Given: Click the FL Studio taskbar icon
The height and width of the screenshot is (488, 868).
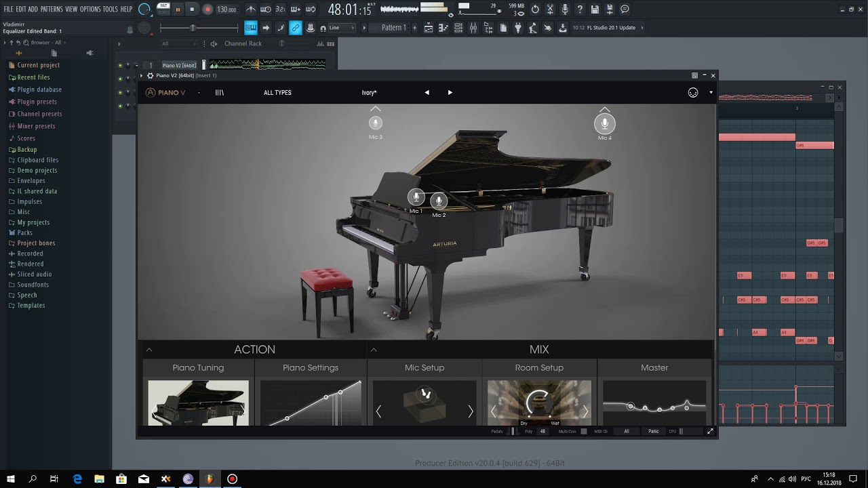Looking at the screenshot, I should pyautogui.click(x=210, y=479).
